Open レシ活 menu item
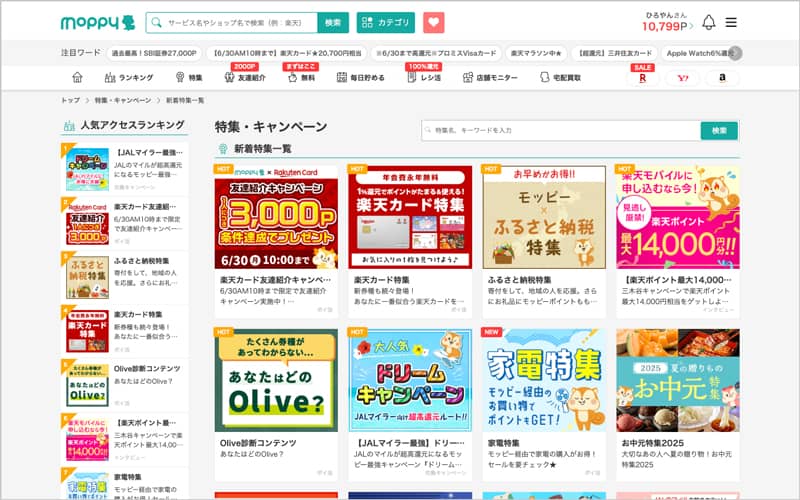 pyautogui.click(x=424, y=78)
